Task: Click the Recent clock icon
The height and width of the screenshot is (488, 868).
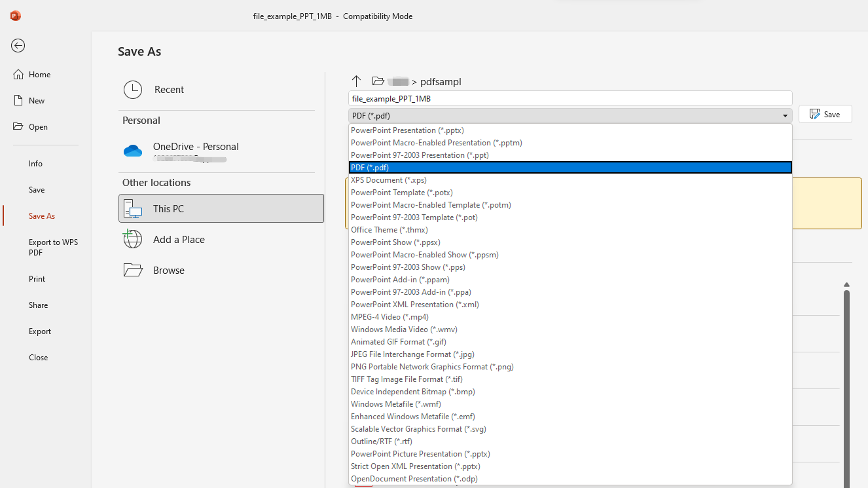Action: click(133, 89)
